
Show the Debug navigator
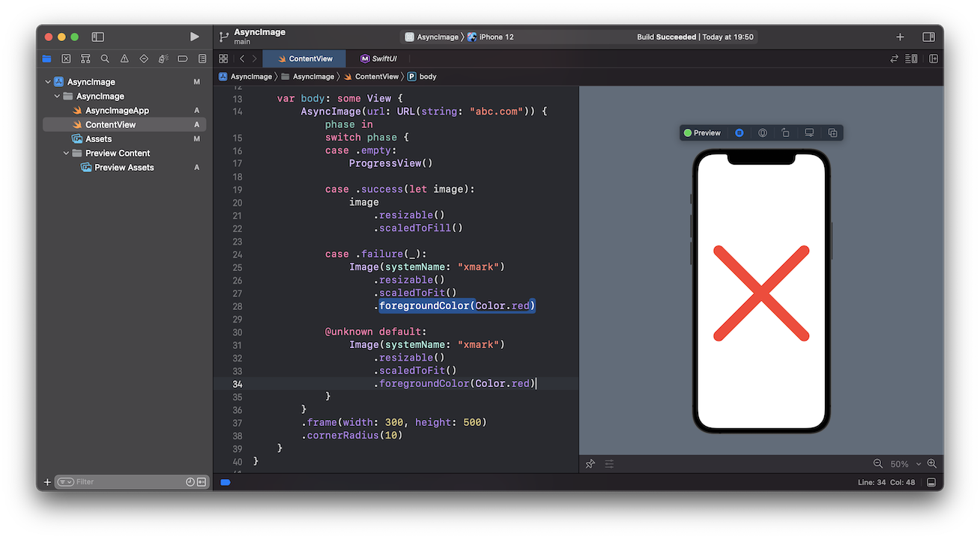point(163,58)
